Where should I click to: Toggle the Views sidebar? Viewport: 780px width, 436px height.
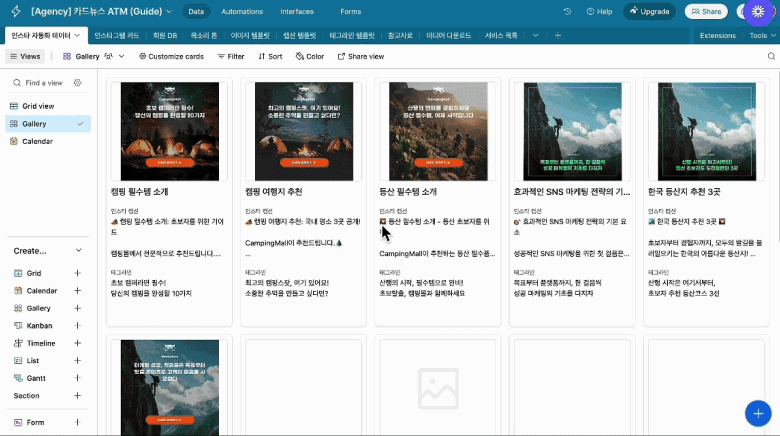(25, 57)
